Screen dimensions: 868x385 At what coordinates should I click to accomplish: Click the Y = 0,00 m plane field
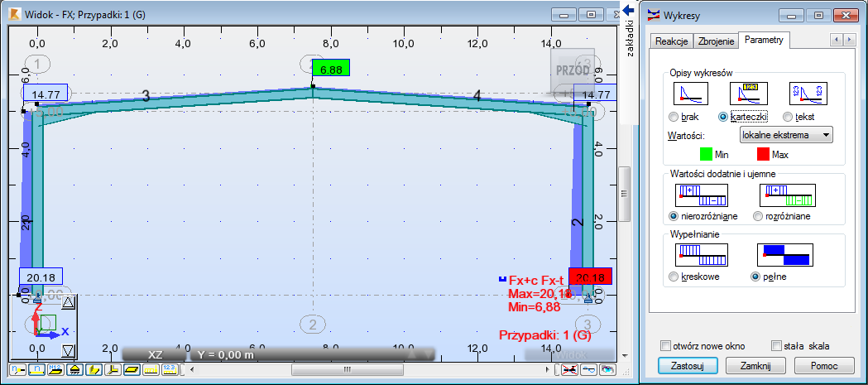(x=313, y=354)
